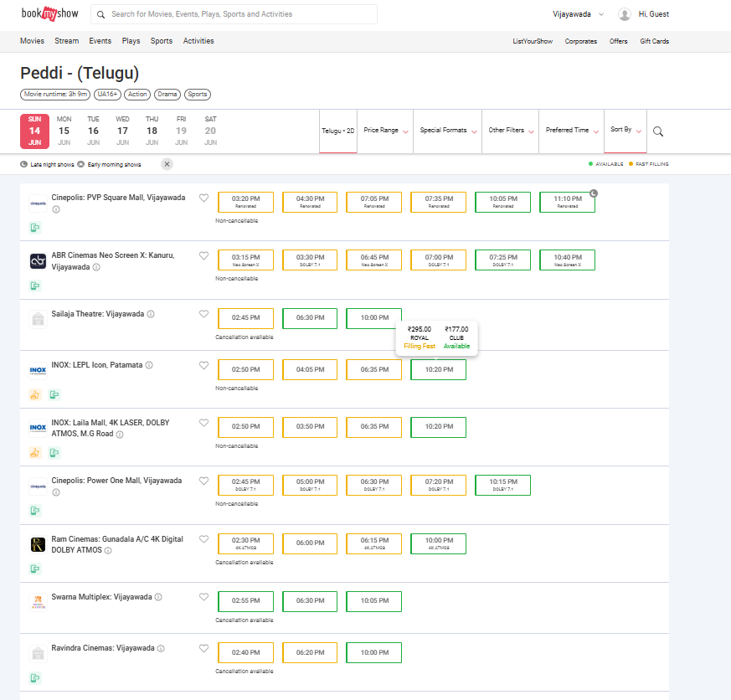Viewport: 731px width, 700px height.
Task: Open info icon for INOX Laila Mall
Action: 120,435
